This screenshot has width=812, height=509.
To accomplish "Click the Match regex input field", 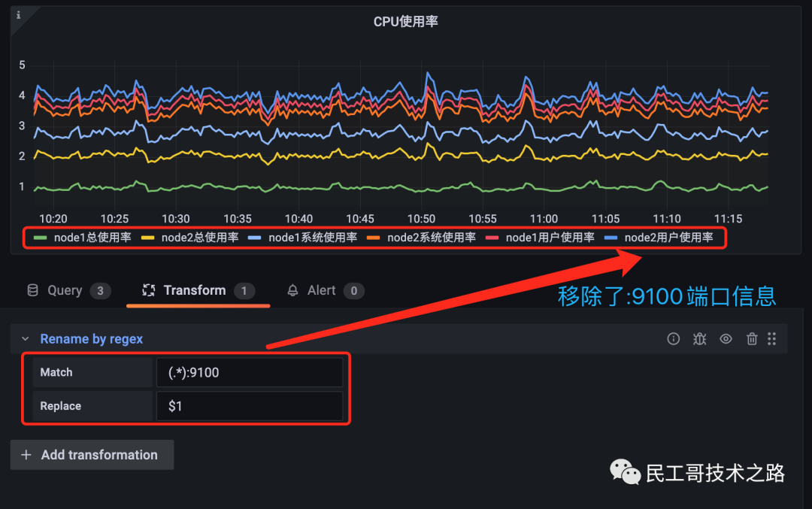I will (250, 372).
